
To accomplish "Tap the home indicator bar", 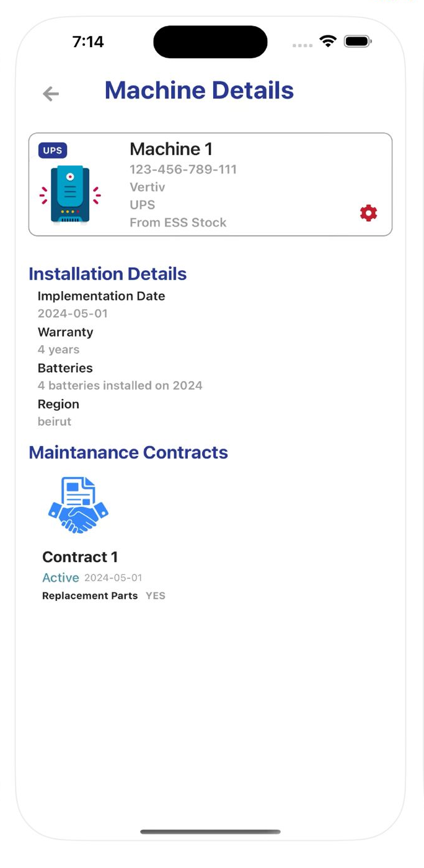I will point(210,831).
